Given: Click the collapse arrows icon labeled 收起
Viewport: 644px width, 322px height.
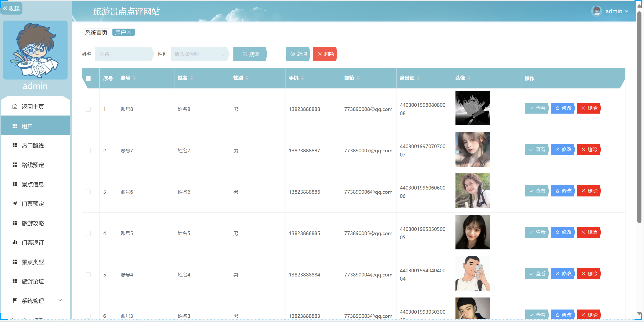Looking at the screenshot, I should tap(5, 8).
